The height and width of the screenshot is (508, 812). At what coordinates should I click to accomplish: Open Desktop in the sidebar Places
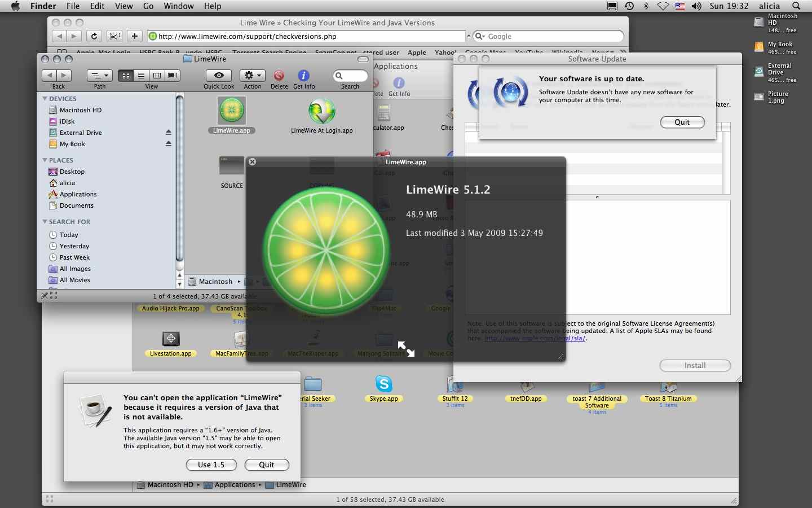point(72,172)
